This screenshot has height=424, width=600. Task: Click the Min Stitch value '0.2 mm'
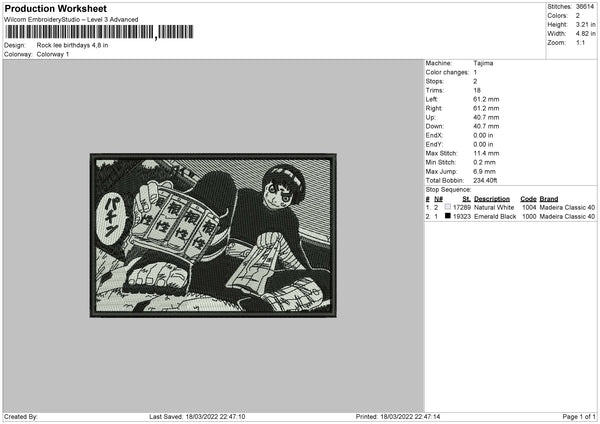coord(484,162)
